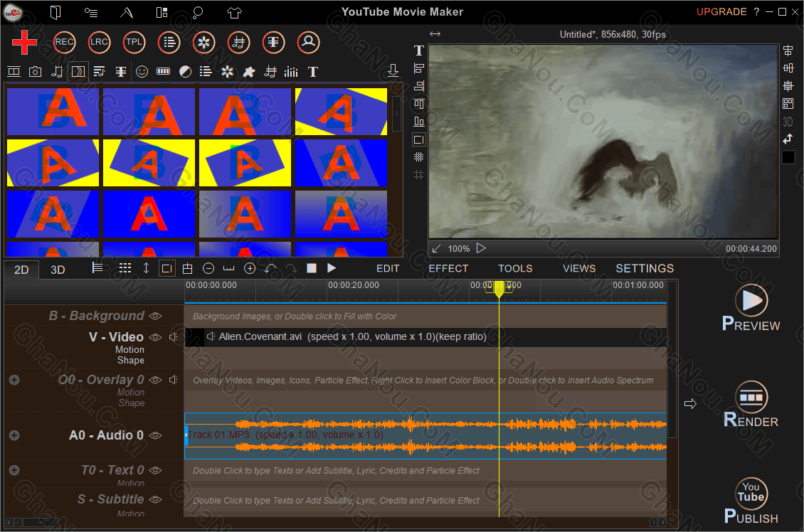Toggle visibility of T0 - Text 0 track

[x=155, y=470]
